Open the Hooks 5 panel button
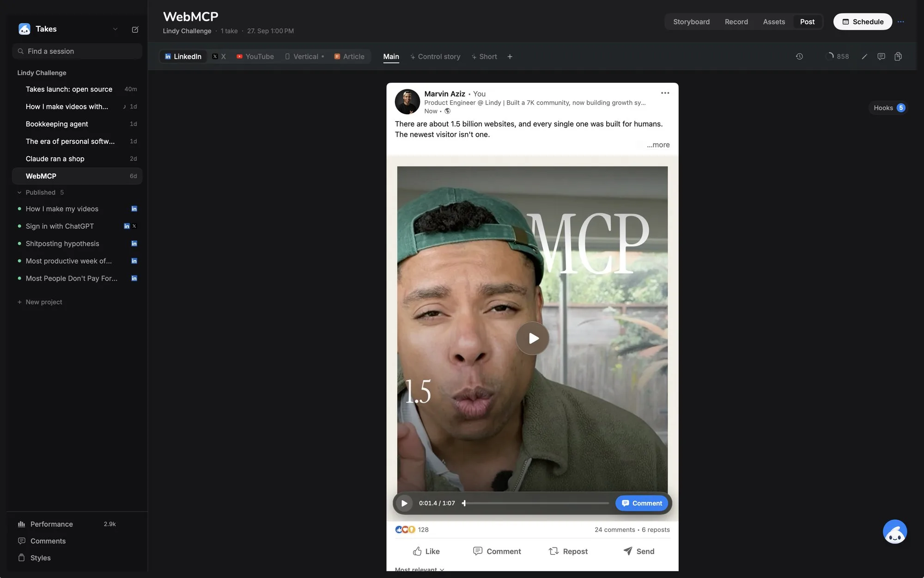This screenshot has width=924, height=578. coord(888,108)
